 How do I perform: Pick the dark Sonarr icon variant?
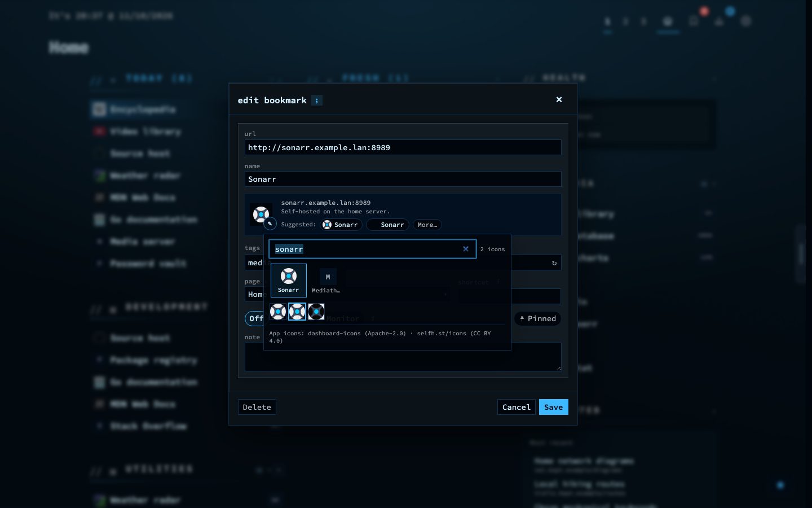pyautogui.click(x=316, y=312)
